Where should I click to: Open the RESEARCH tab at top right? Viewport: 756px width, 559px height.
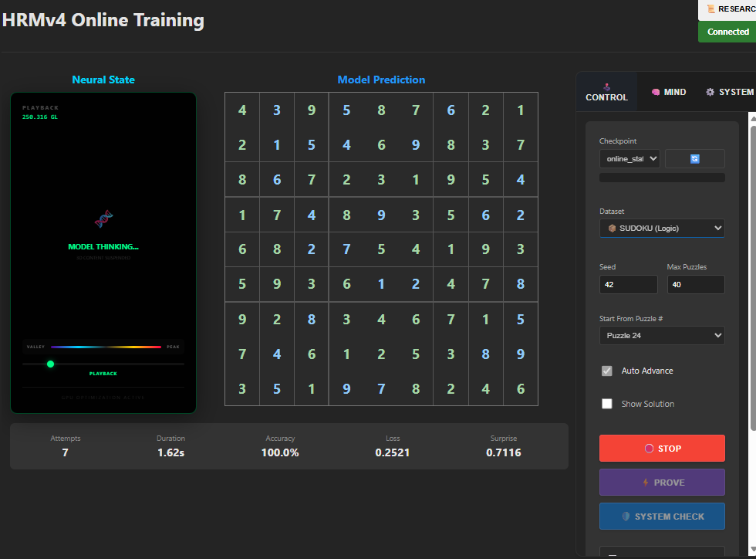pyautogui.click(x=728, y=9)
